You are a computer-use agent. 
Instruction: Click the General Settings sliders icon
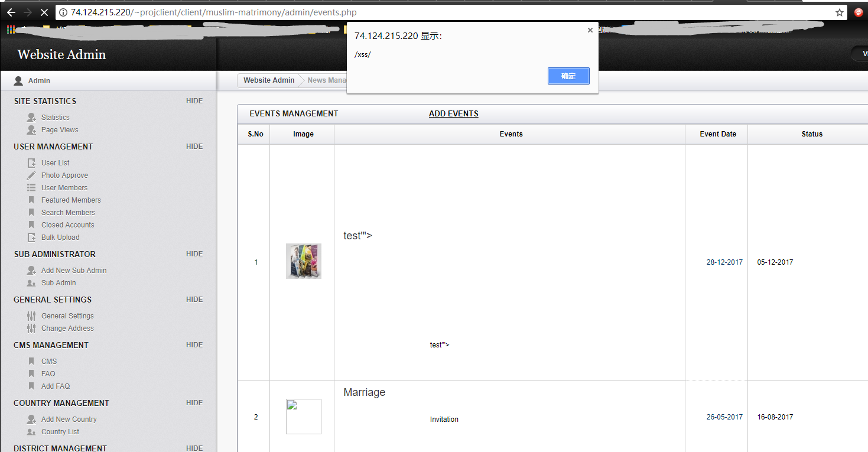31,316
